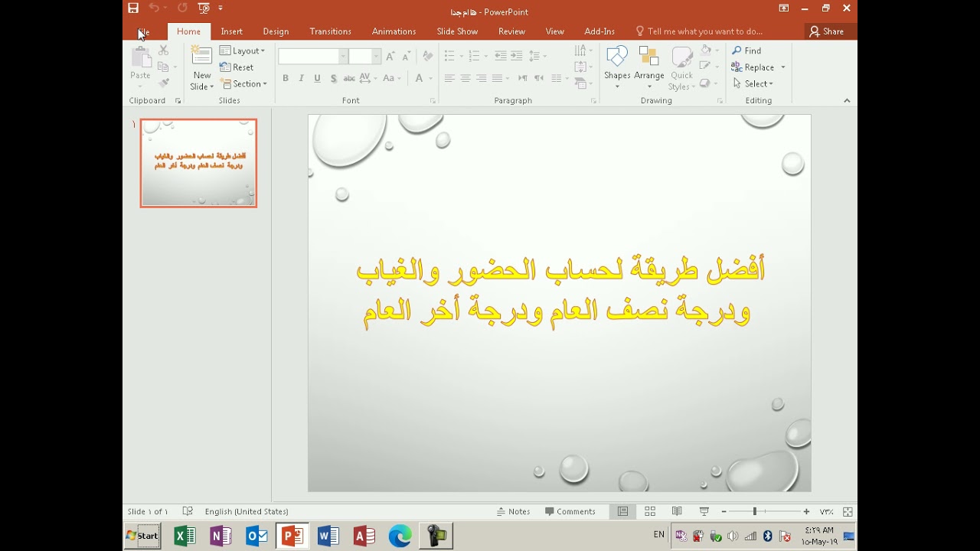Collapse the ribbon with the chevron

(x=847, y=101)
